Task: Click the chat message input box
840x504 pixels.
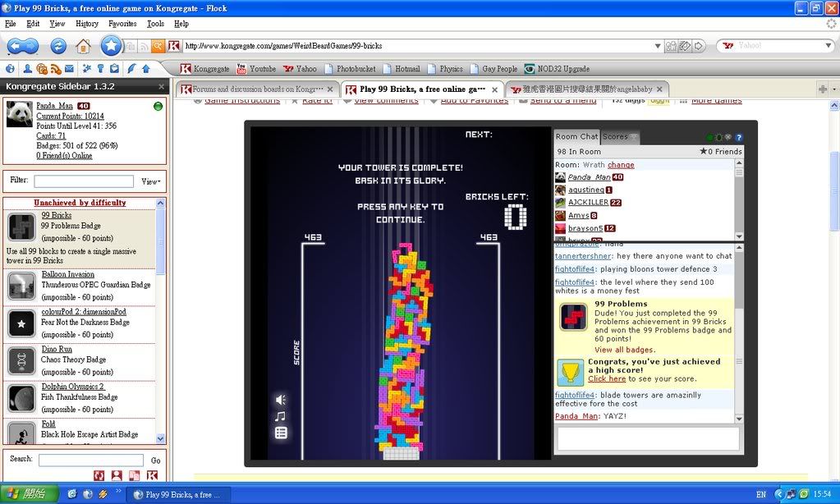Action: pyautogui.click(x=648, y=438)
